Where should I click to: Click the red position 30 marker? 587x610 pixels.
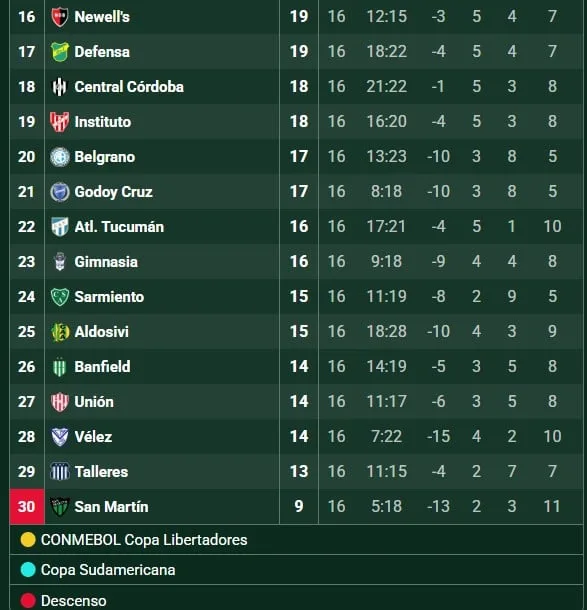(27, 507)
